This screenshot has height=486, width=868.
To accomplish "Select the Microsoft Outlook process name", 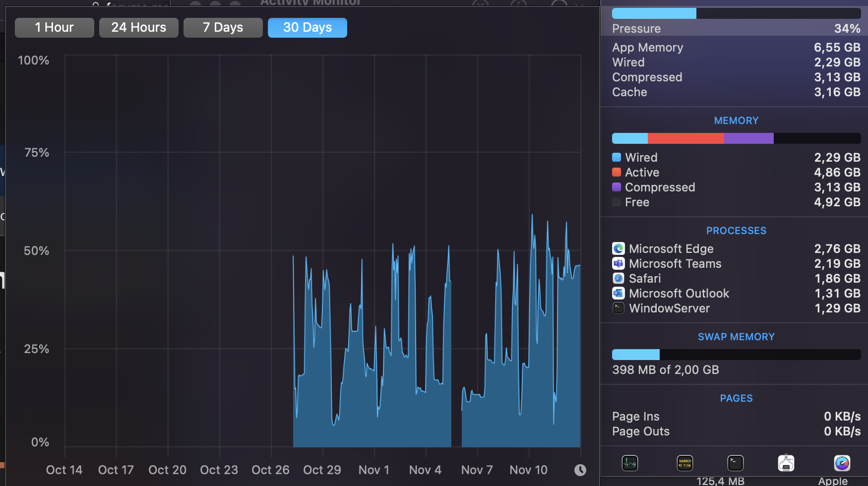I will 679,293.
